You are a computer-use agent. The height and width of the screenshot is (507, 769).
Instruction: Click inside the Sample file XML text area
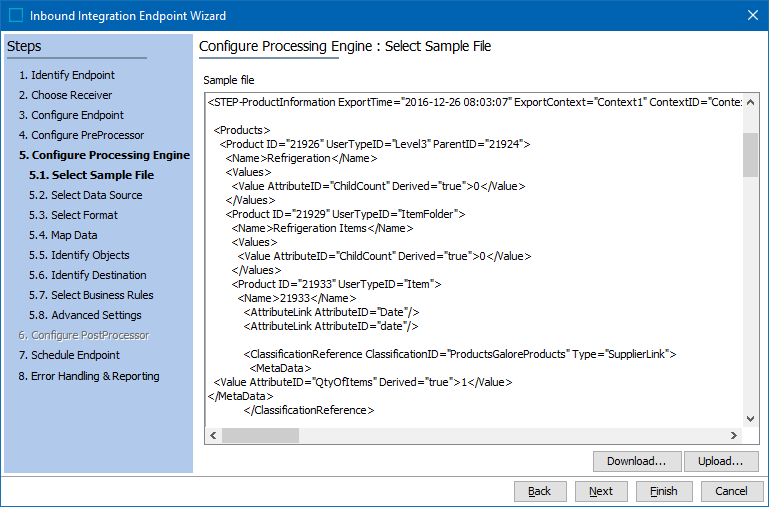point(473,260)
